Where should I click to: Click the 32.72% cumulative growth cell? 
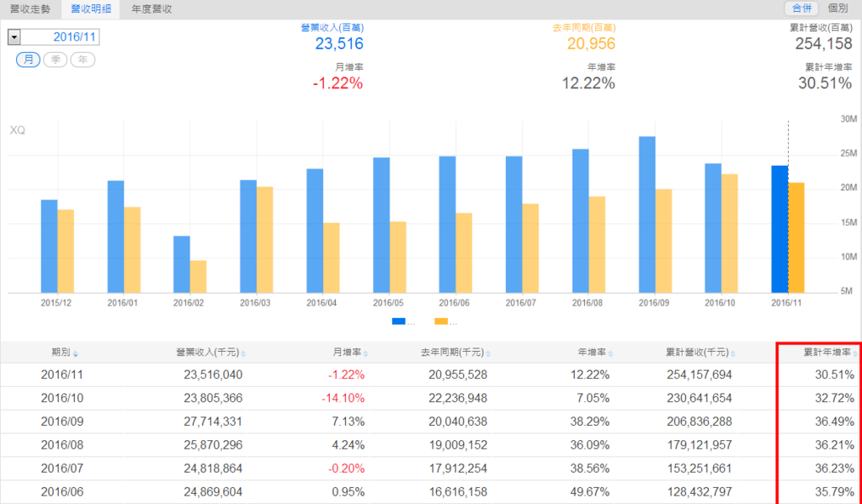[834, 398]
